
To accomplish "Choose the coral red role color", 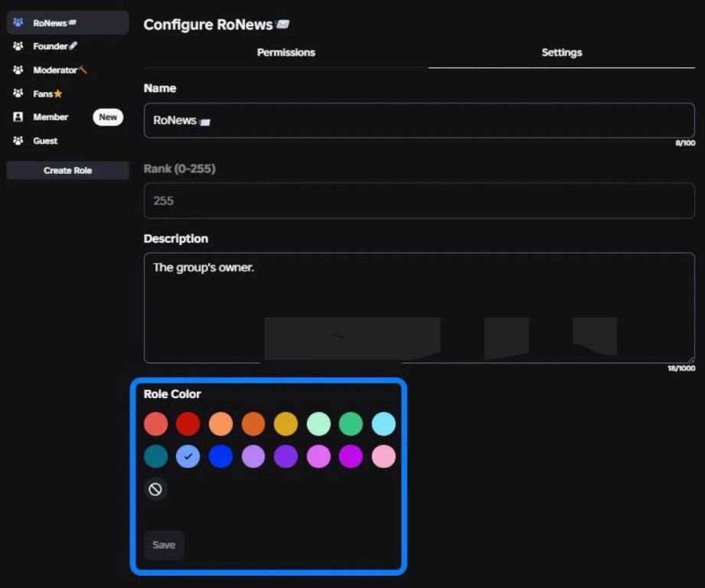I will click(155, 424).
